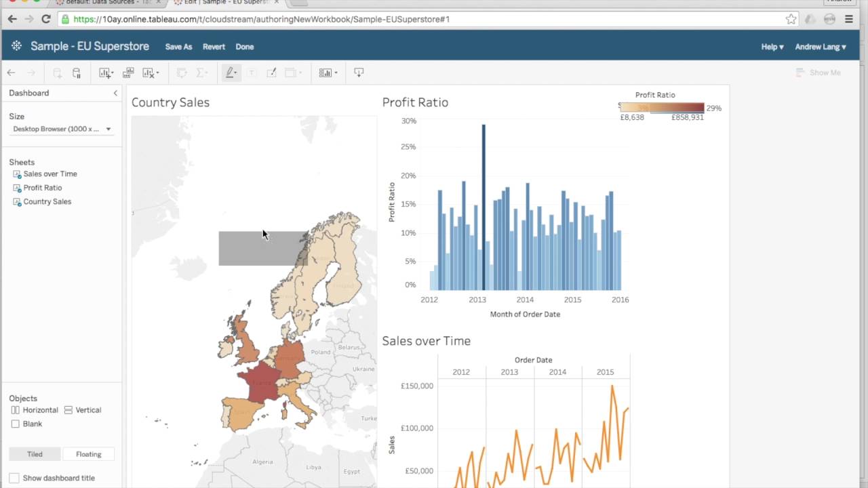This screenshot has width=868, height=488.
Task: Click the browser reload icon
Action: (x=46, y=19)
